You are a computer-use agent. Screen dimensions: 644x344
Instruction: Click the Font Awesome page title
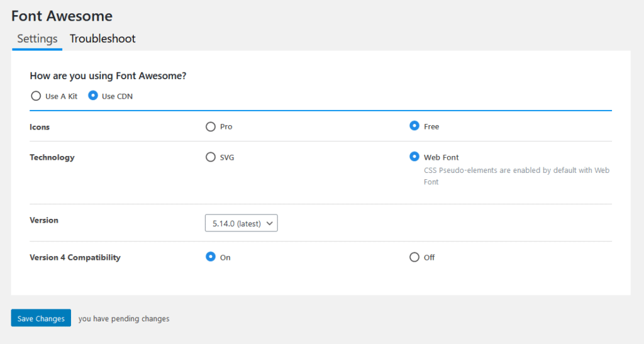[x=62, y=16]
